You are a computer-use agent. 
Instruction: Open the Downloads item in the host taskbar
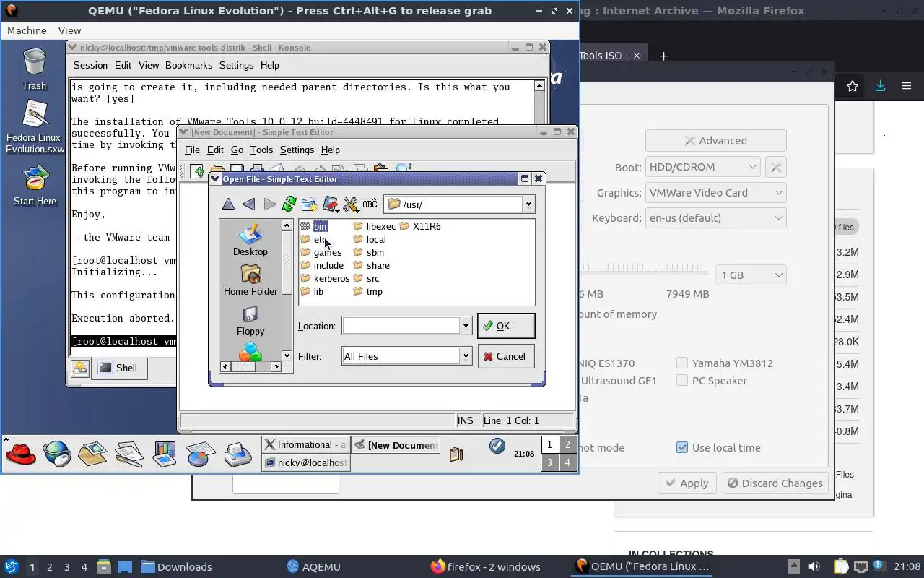(176, 567)
